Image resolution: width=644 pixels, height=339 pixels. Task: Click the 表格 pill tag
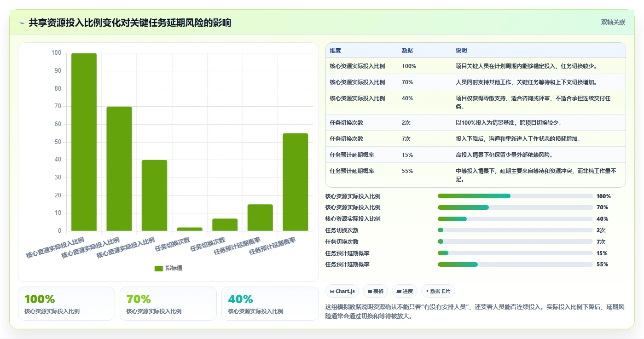point(375,291)
